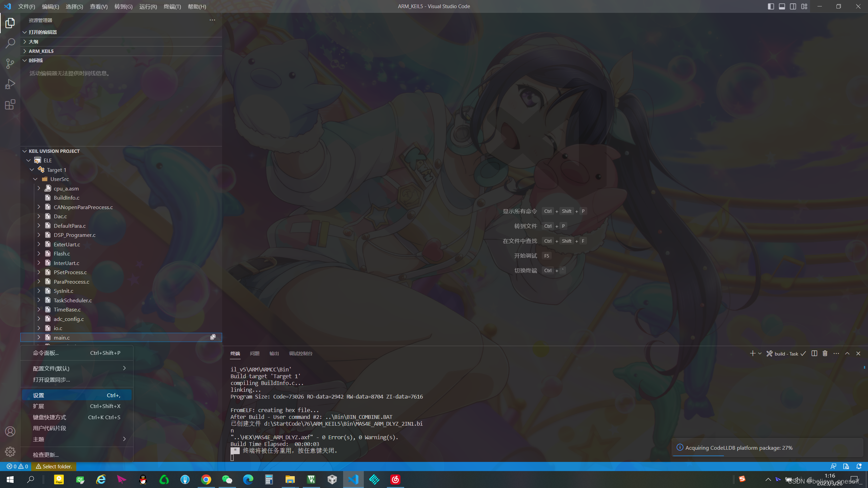Click the copy icon on main.c row
The image size is (868, 488).
click(213, 337)
